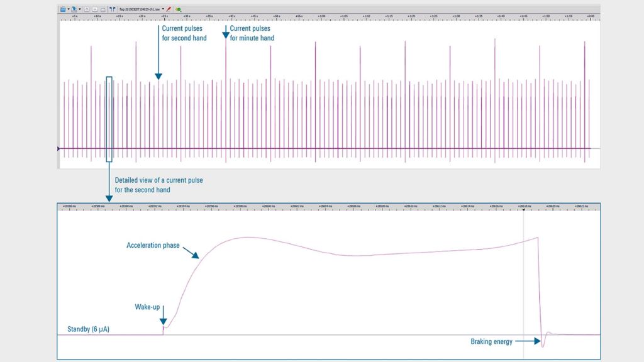Click the blue open file toolbar icon

(64, 9)
